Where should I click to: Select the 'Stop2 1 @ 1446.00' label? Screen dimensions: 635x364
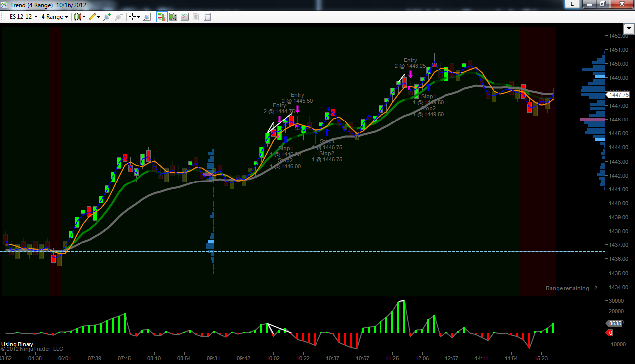[x=285, y=163]
